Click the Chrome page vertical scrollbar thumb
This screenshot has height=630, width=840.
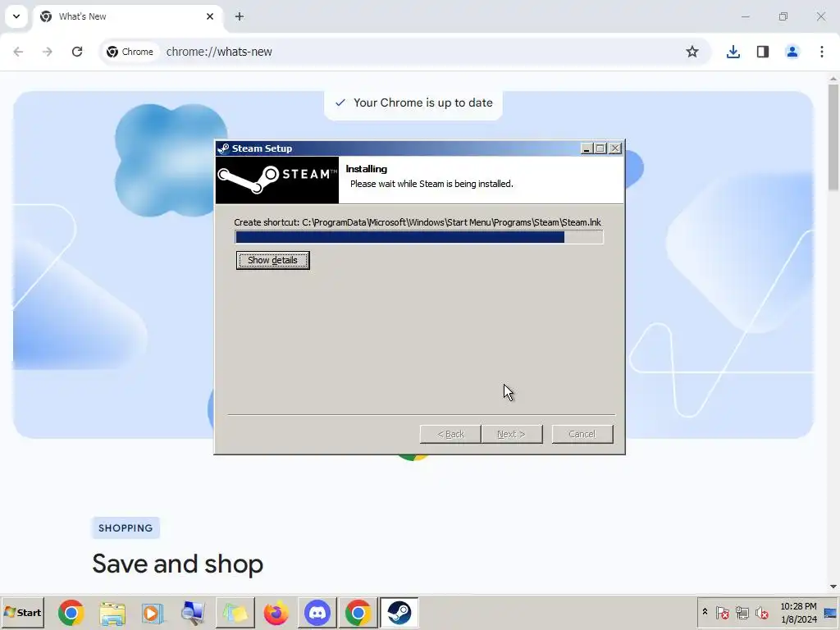pyautogui.click(x=833, y=137)
